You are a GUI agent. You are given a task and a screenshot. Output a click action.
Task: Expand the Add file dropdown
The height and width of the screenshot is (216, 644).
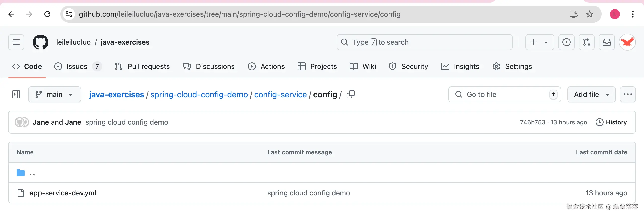click(x=591, y=94)
